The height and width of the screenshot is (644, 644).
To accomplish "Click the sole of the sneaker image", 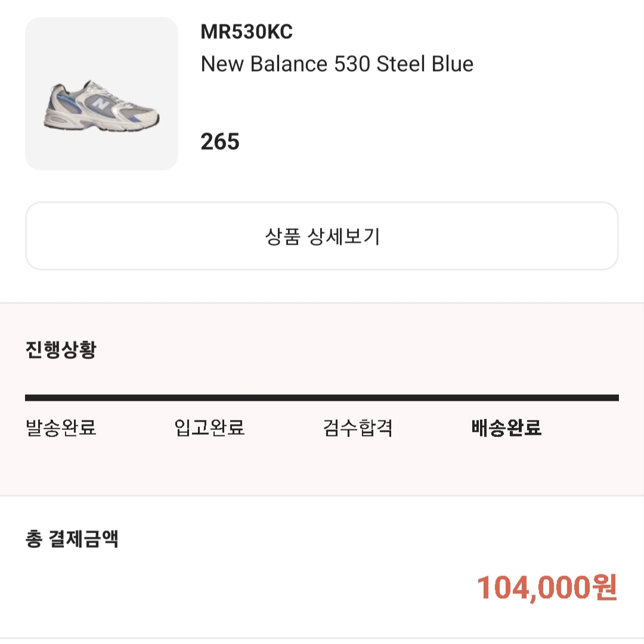I will point(103,125).
